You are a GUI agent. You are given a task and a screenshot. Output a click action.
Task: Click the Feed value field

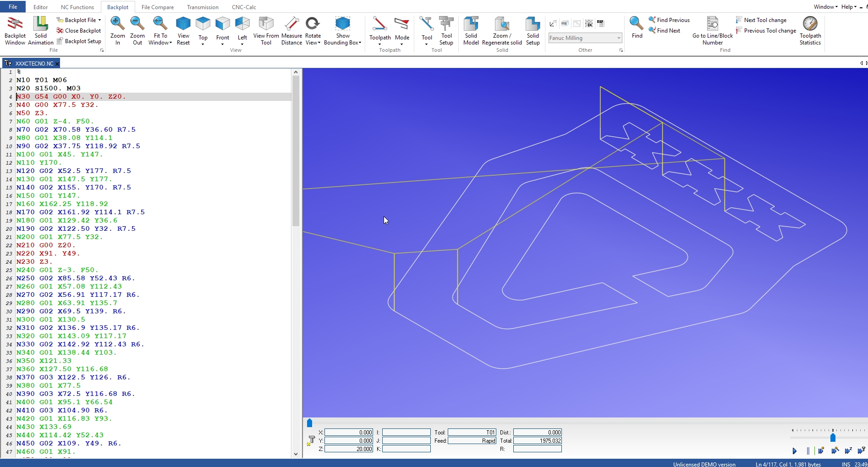click(x=472, y=440)
